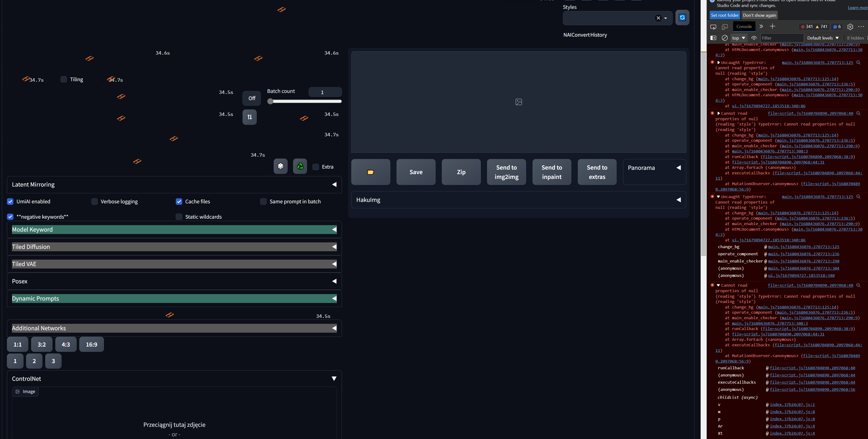This screenshot has width=868, height=439.
Task: Click the inspect element picker icon
Action: click(x=713, y=27)
